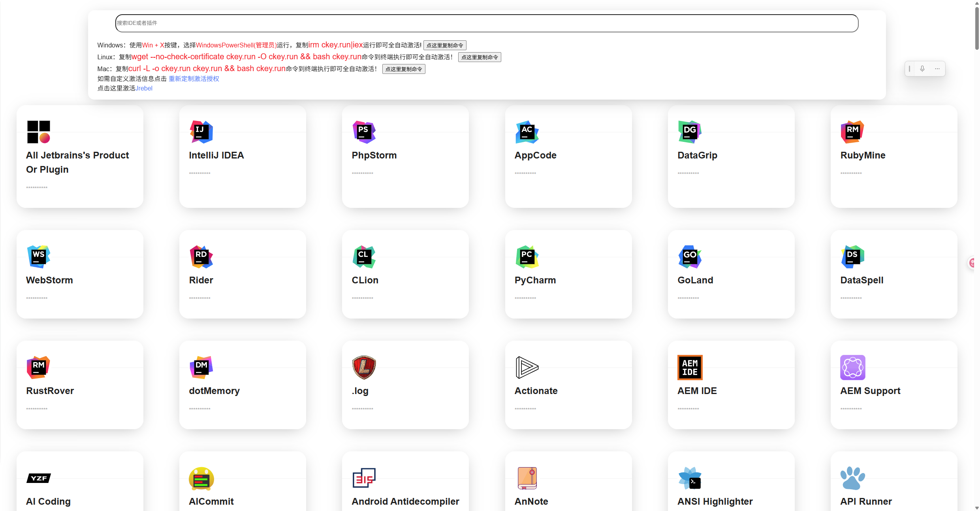The height and width of the screenshot is (511, 980).
Task: Click the red irm ckey.run|iex command text
Action: pos(335,45)
